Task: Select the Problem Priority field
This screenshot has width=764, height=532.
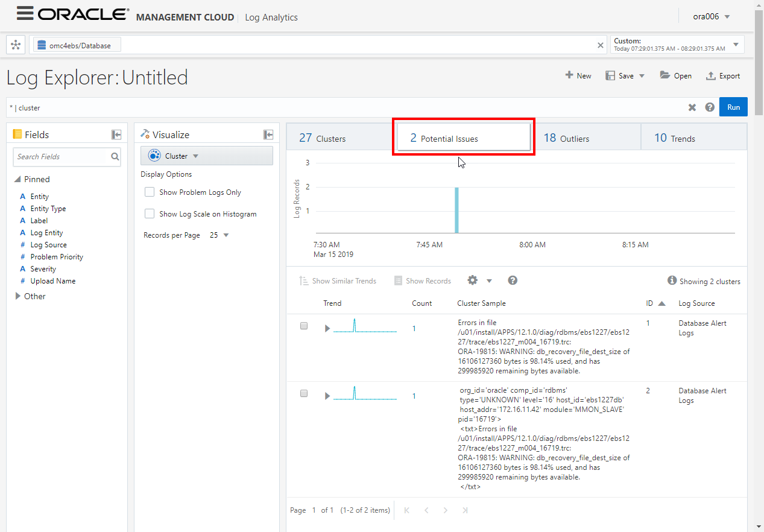Action: click(x=57, y=257)
